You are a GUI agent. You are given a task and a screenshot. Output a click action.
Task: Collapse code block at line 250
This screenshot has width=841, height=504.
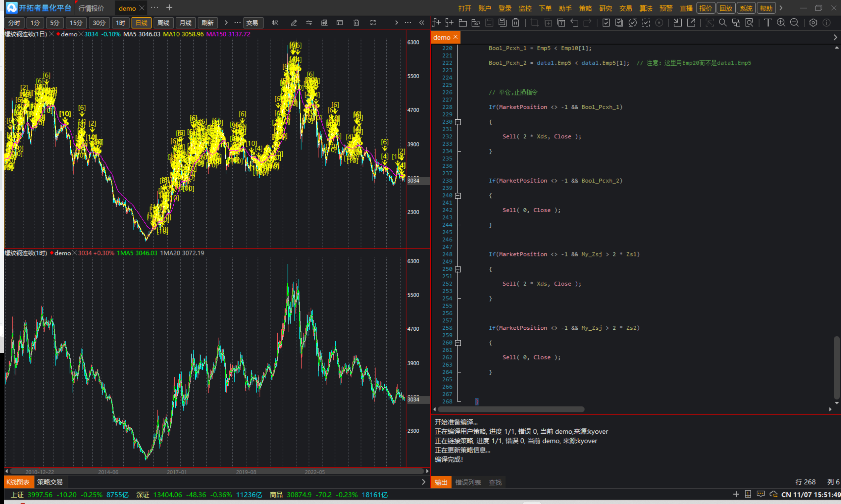[x=458, y=269]
